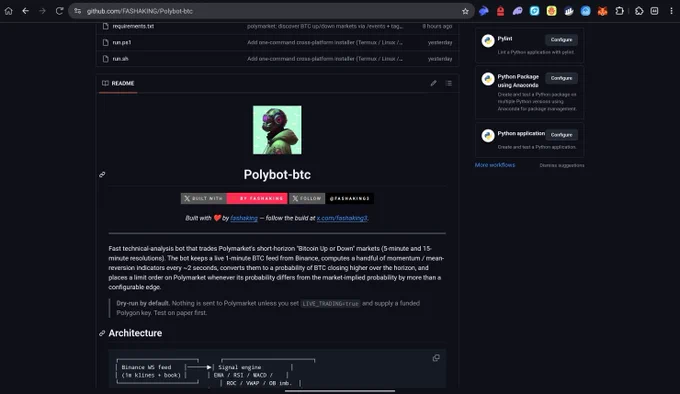Click the Python application workflow logo

pyautogui.click(x=488, y=136)
